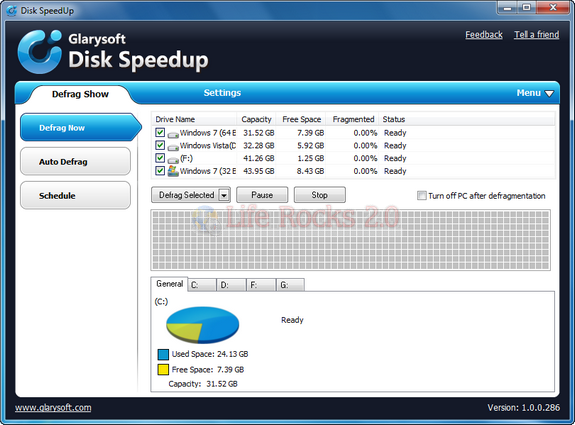Click the drive icon for Windows 7 (64

coord(173,135)
